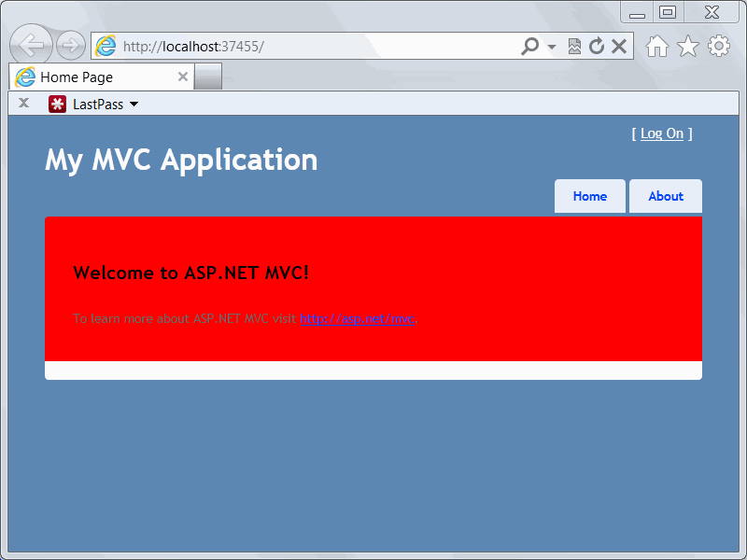The width and height of the screenshot is (747, 560).
Task: Click the My MVC Application heading
Action: point(181,161)
